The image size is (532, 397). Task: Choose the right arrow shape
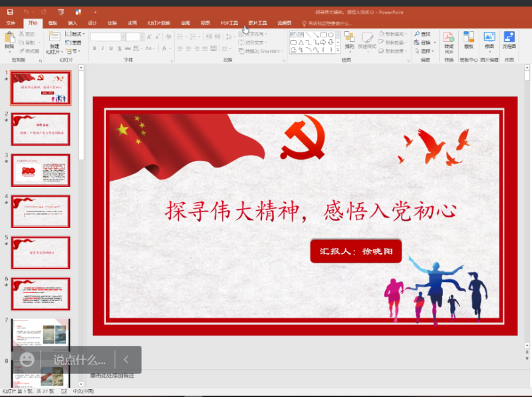tap(323, 43)
